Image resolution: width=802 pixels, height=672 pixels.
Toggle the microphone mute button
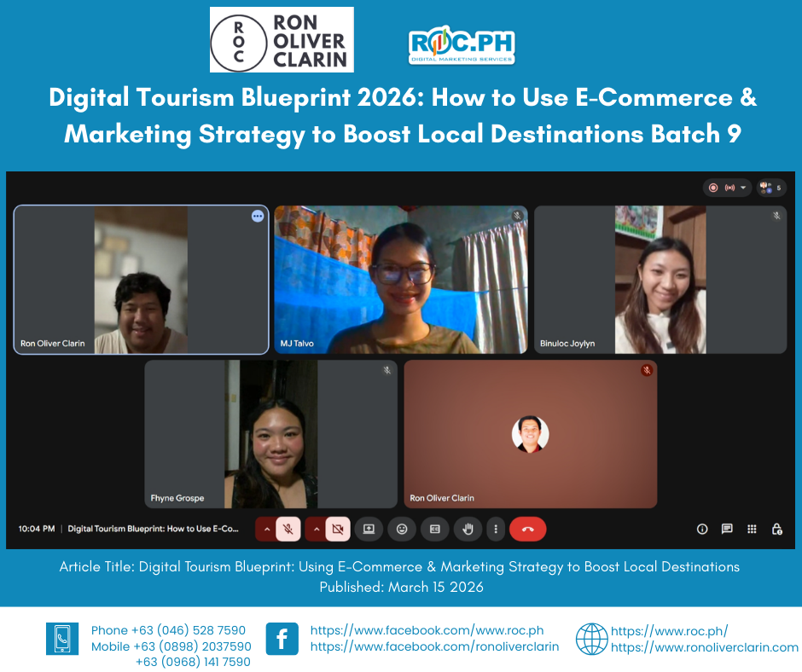click(x=288, y=529)
